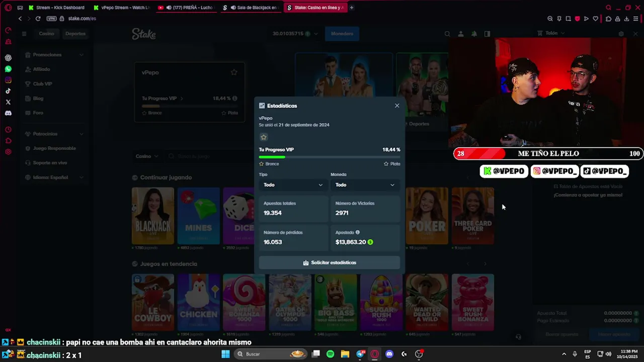Click the browser back arrow
This screenshot has height=362, width=644.
20,19
